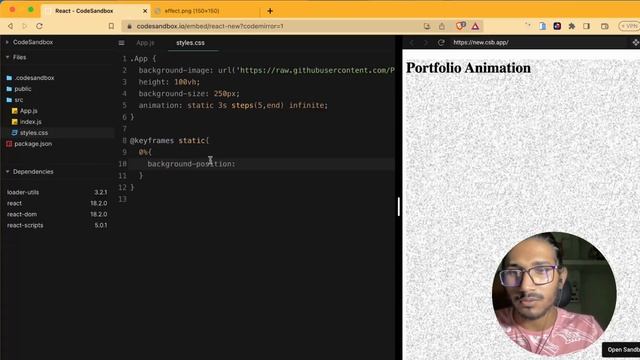Expand the CodeSandbox section header
This screenshot has height=360, width=640.
33,42
